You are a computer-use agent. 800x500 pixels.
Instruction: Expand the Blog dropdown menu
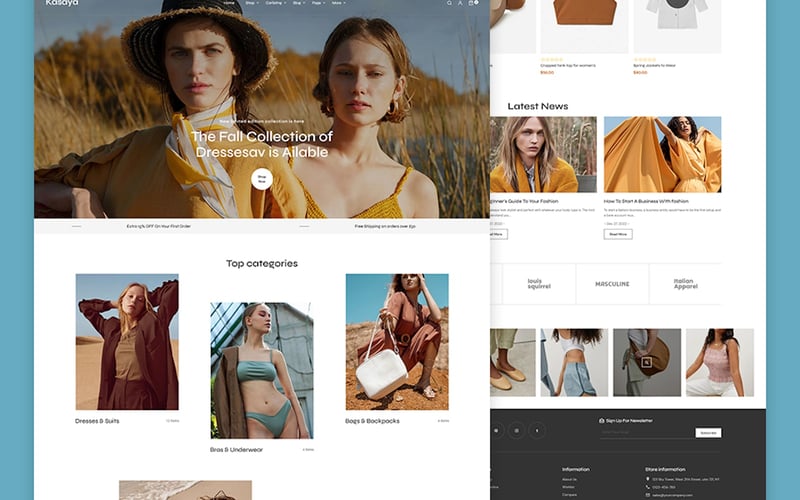(x=299, y=3)
